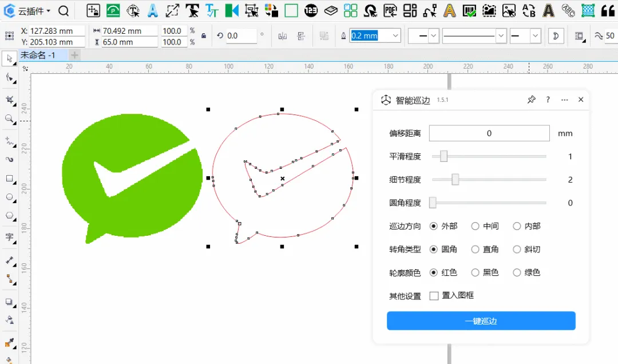Pin the 智能巡边 panel

coord(531,100)
